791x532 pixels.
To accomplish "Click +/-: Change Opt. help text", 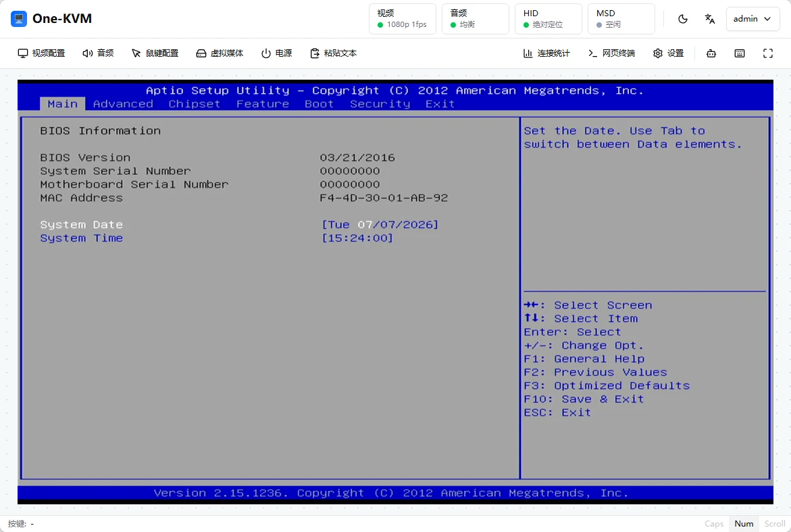I will (x=584, y=346).
